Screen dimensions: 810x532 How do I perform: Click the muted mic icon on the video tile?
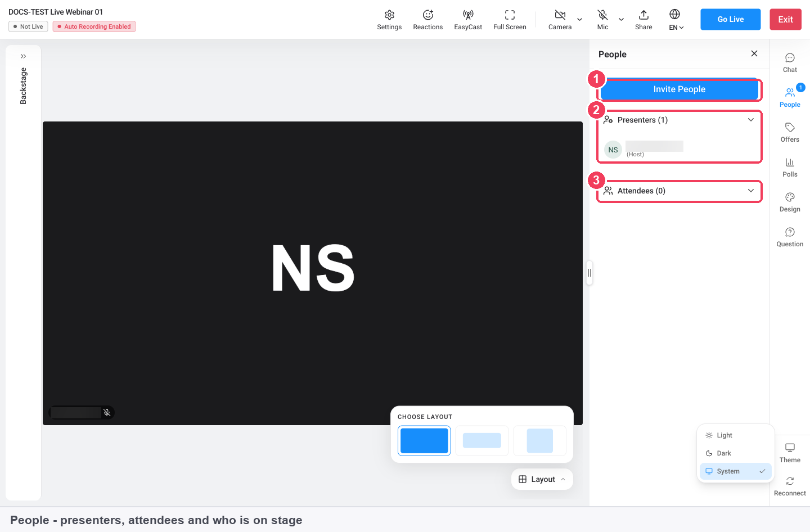click(107, 413)
